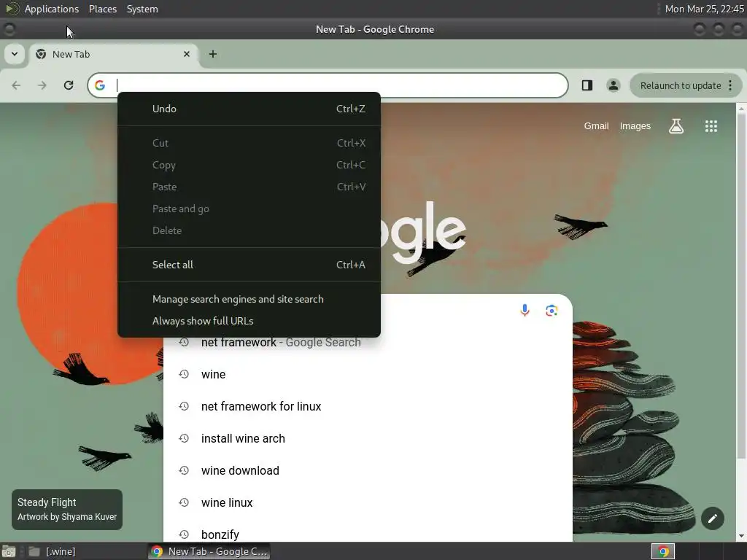Click the customize Chrome pencil icon
Viewport: 747px width, 560px height.
712,518
